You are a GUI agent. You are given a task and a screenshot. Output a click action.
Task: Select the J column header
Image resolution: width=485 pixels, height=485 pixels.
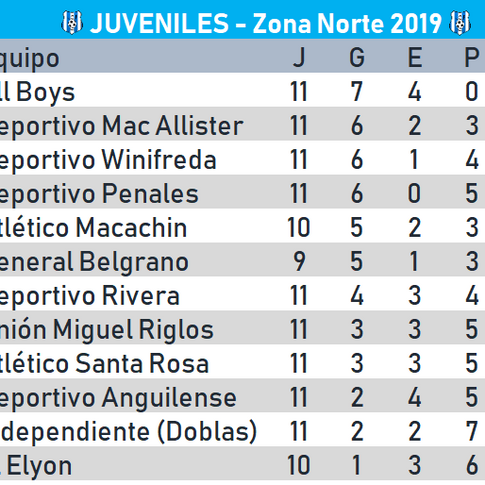tap(299, 57)
